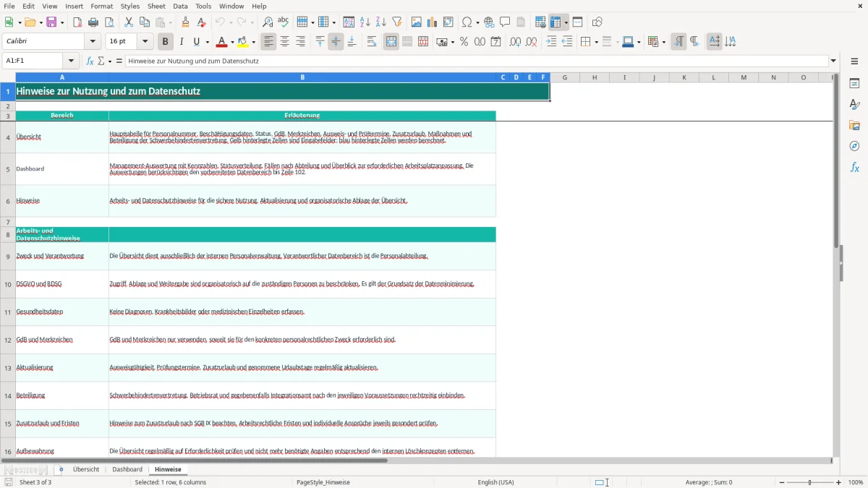Sort descending icon
This screenshot has width=868, height=488.
tap(381, 22)
